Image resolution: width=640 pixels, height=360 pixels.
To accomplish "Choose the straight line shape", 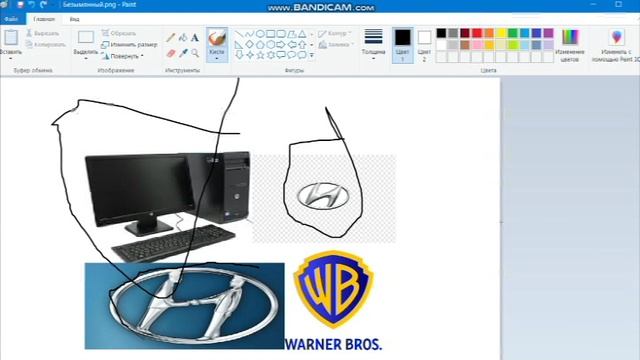I will pyautogui.click(x=239, y=34).
